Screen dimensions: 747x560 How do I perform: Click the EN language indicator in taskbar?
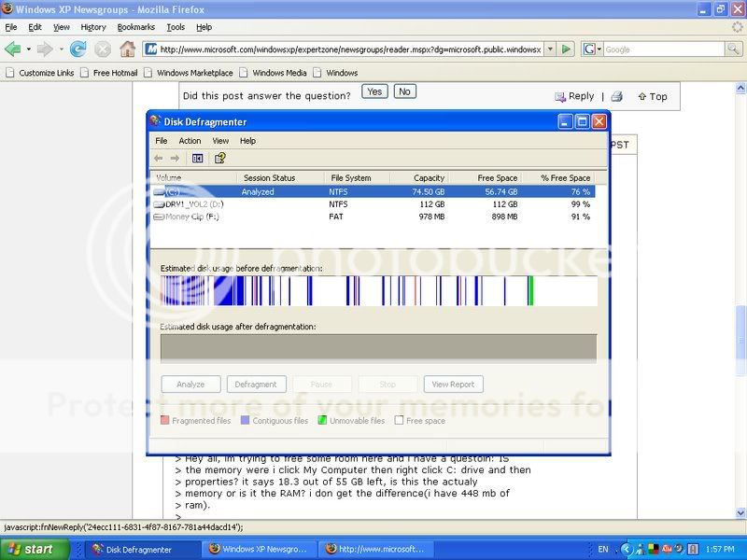click(x=603, y=550)
